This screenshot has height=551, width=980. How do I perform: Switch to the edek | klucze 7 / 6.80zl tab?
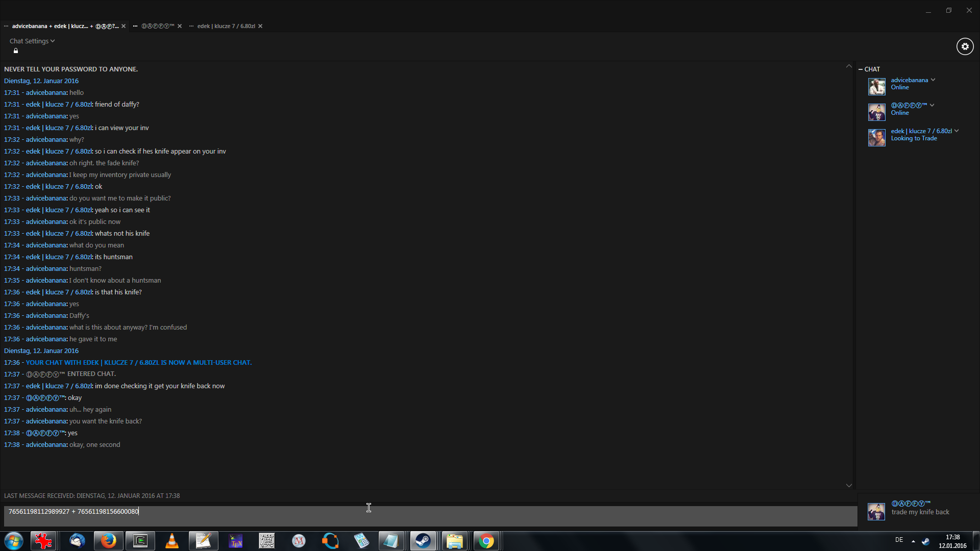(226, 26)
